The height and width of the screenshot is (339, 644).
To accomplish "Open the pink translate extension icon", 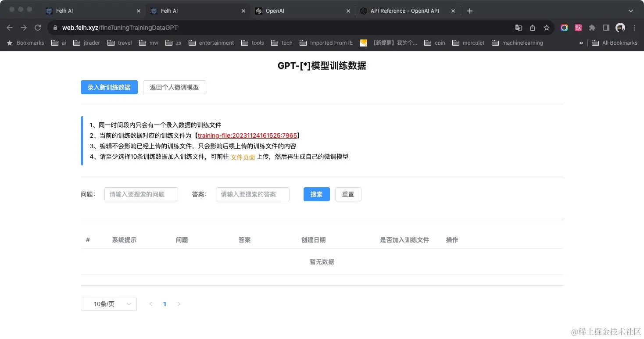I will point(578,27).
